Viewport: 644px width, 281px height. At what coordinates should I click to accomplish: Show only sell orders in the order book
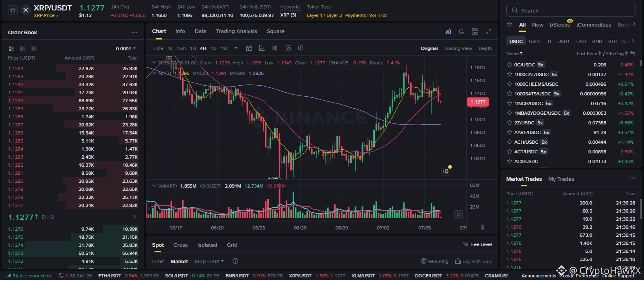[34, 49]
